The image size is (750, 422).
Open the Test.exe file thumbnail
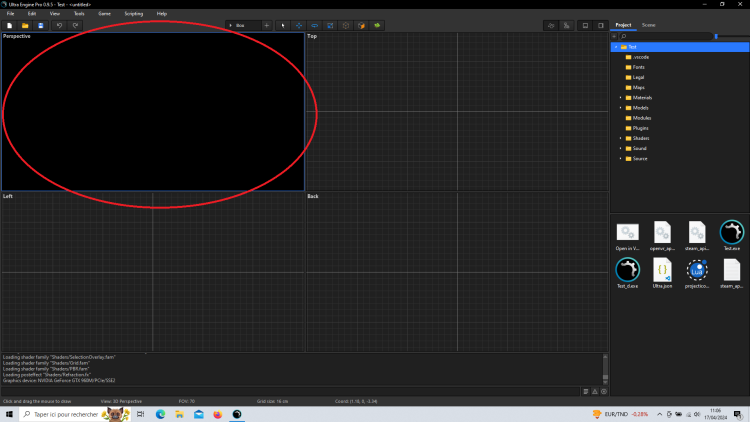[x=732, y=233]
